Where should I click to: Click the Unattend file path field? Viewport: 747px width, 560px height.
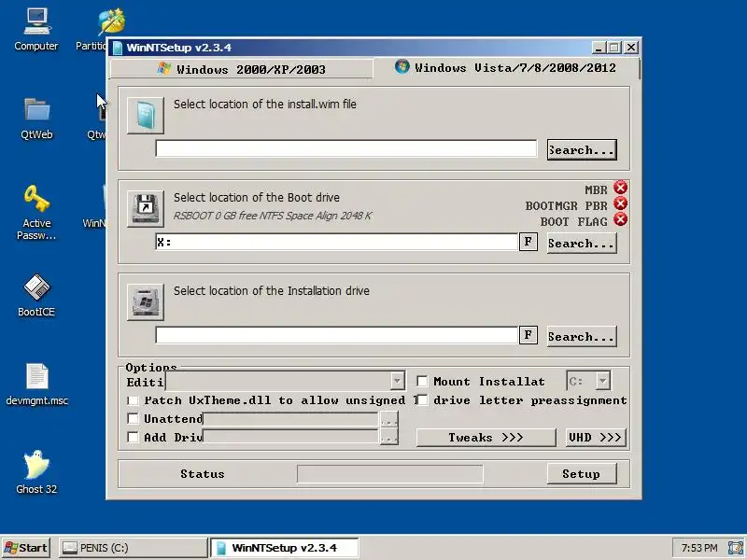290,419
